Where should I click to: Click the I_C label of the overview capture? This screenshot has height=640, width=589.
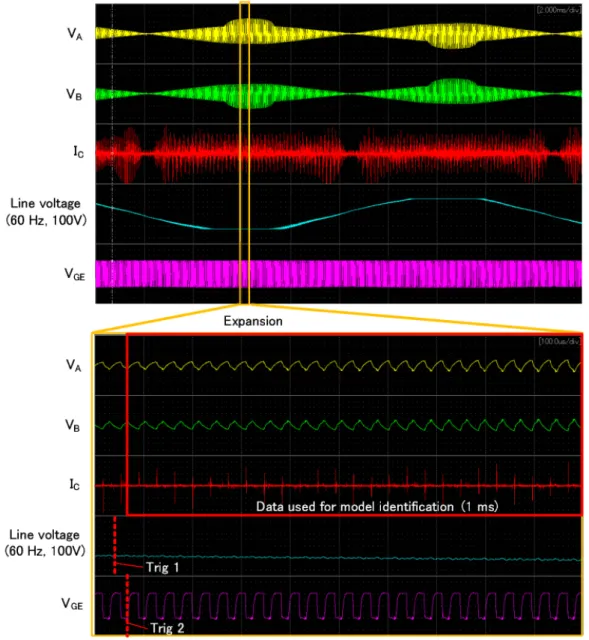79,151
